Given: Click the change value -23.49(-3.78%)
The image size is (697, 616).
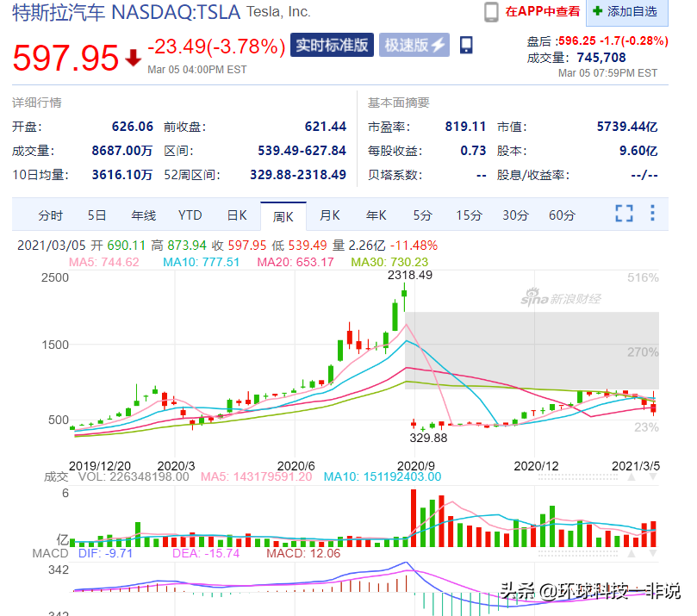Looking at the screenshot, I should click(x=216, y=47).
